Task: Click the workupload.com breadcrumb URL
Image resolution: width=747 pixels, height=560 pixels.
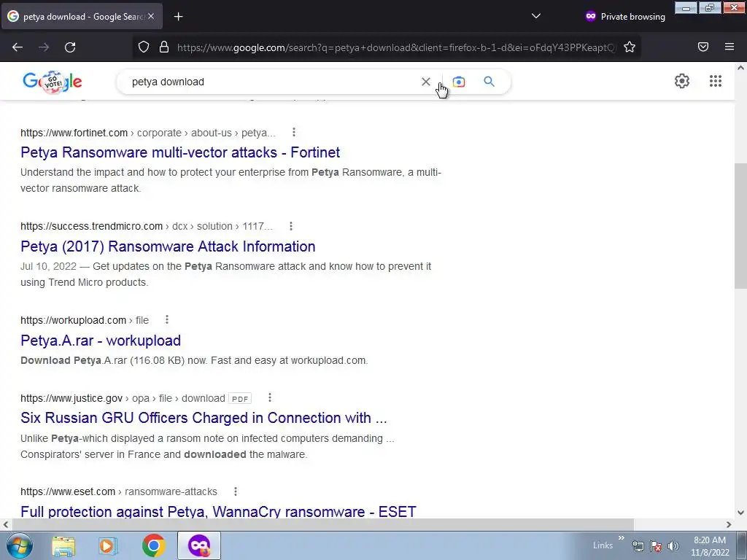Action: pos(85,321)
